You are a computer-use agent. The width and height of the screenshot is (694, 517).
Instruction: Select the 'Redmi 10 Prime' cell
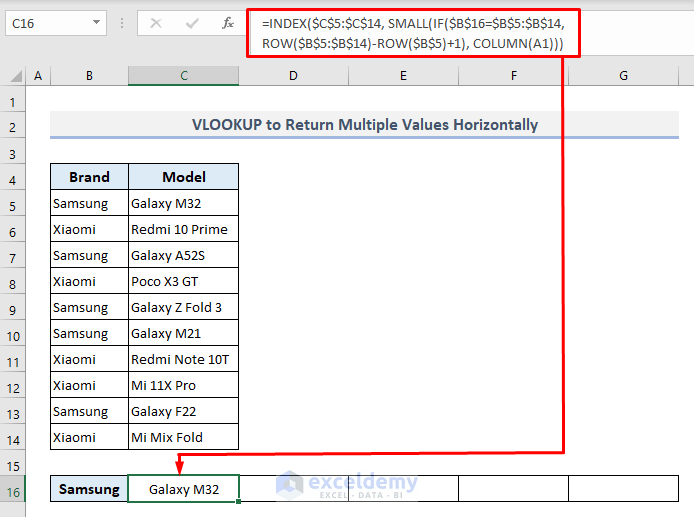pos(184,229)
